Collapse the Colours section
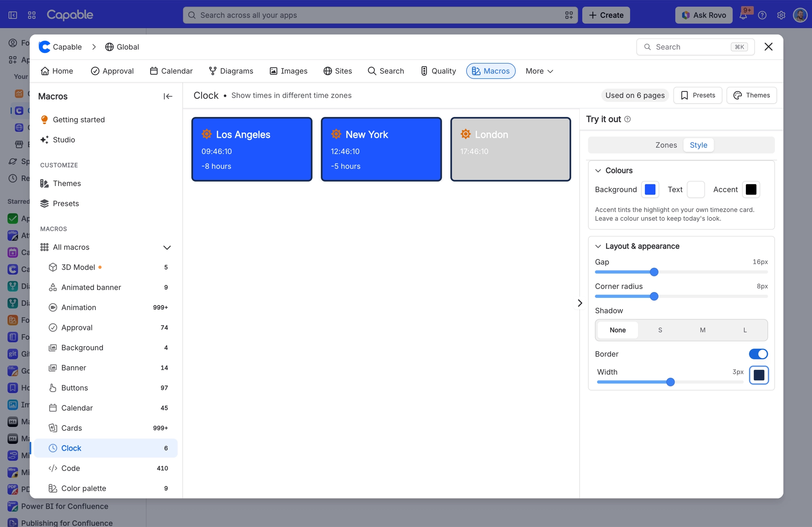812x527 pixels. tap(598, 170)
